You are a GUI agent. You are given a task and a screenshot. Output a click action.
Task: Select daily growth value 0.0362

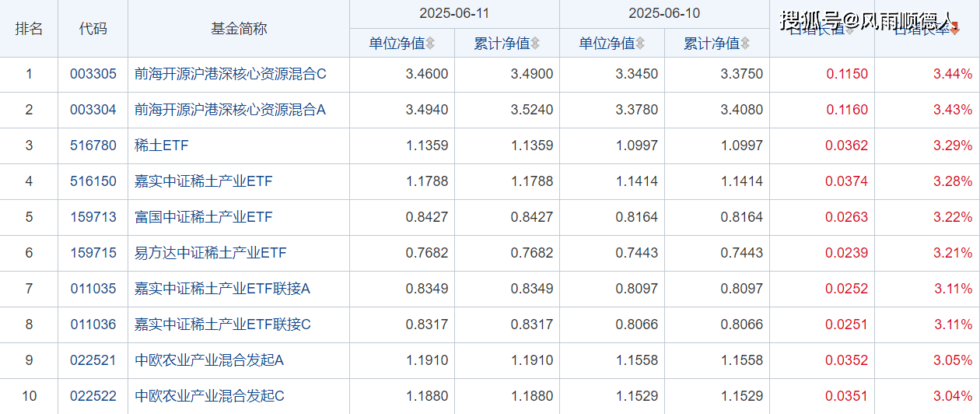847,146
